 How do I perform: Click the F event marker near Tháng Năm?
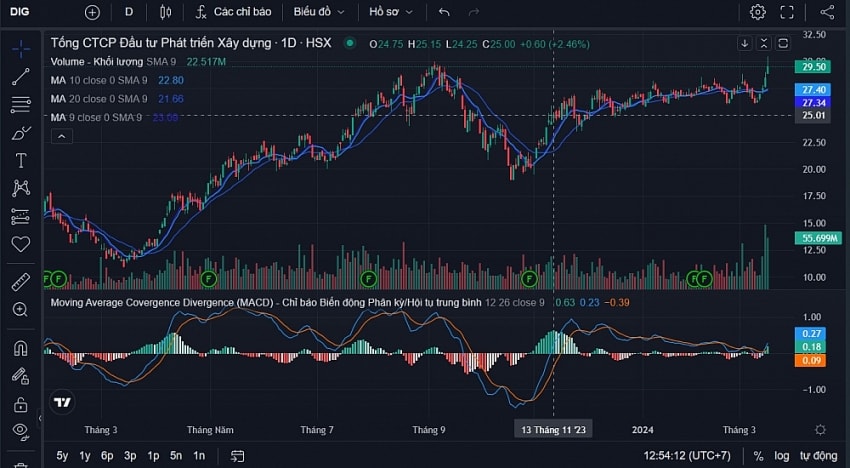pyautogui.click(x=209, y=279)
